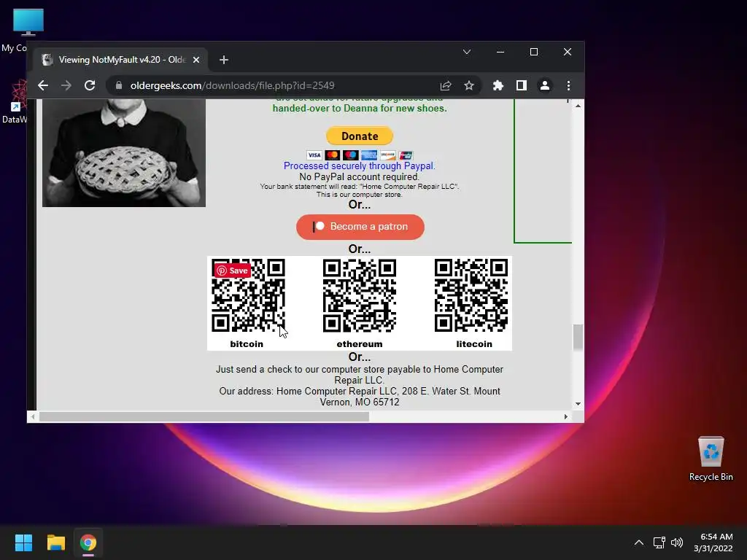The width and height of the screenshot is (747, 560).
Task: Click the American Express card logo
Action: coord(369,155)
